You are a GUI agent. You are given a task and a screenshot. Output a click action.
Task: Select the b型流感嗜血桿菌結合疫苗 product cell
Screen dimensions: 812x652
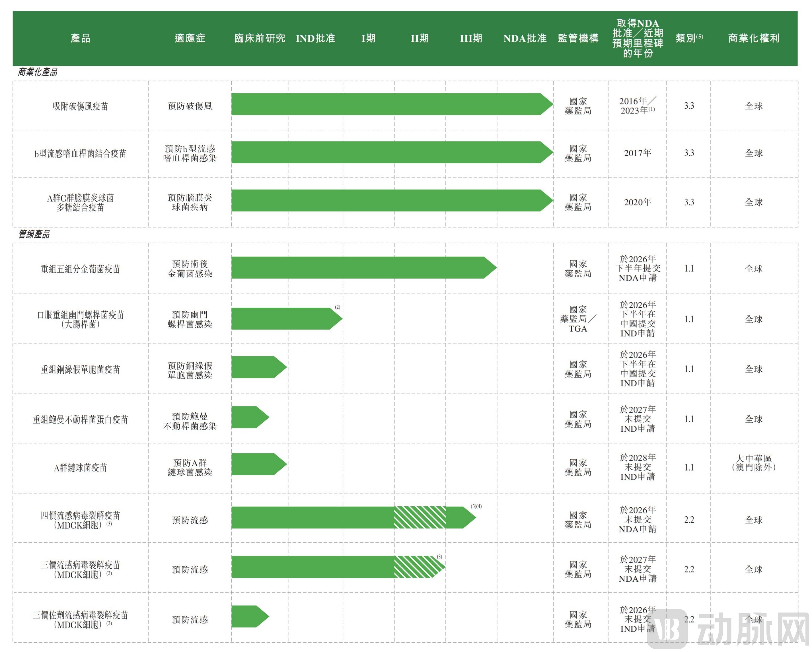point(80,153)
